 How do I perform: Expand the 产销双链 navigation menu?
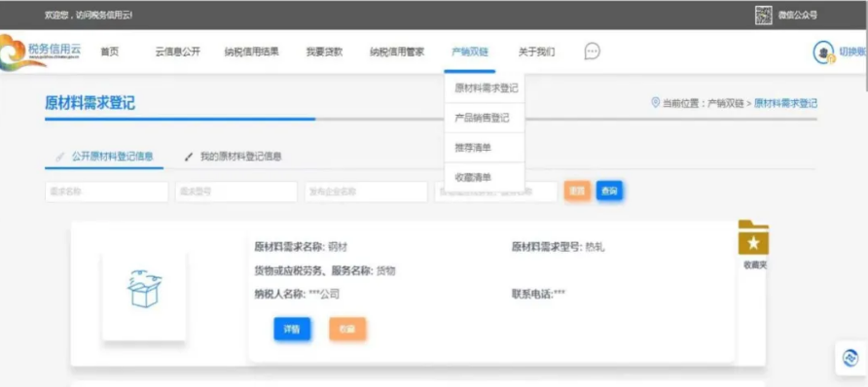tap(469, 53)
